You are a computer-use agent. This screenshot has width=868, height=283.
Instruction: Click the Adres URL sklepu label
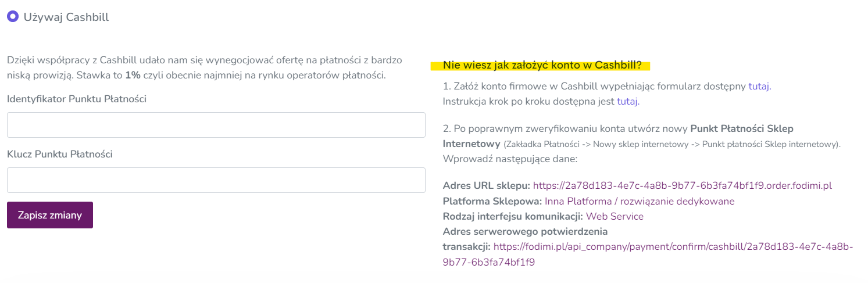pos(487,186)
